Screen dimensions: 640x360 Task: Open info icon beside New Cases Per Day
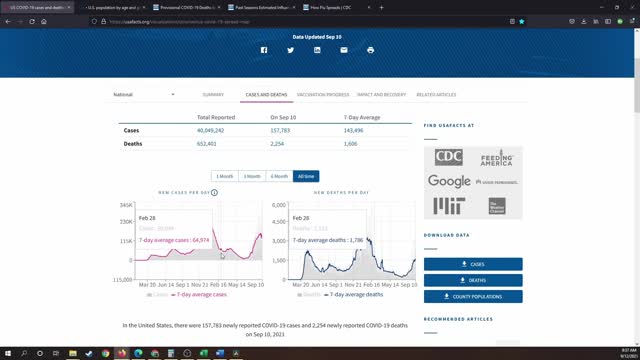point(214,192)
